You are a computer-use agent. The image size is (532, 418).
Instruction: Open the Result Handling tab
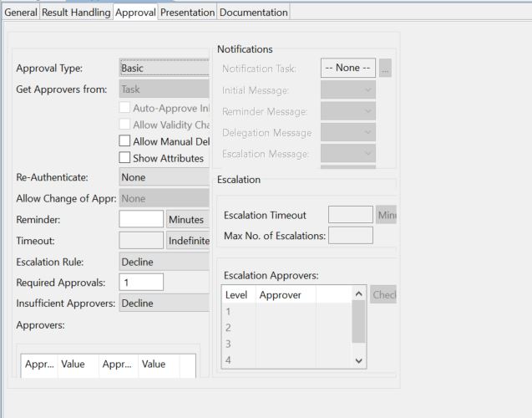pyautogui.click(x=76, y=13)
